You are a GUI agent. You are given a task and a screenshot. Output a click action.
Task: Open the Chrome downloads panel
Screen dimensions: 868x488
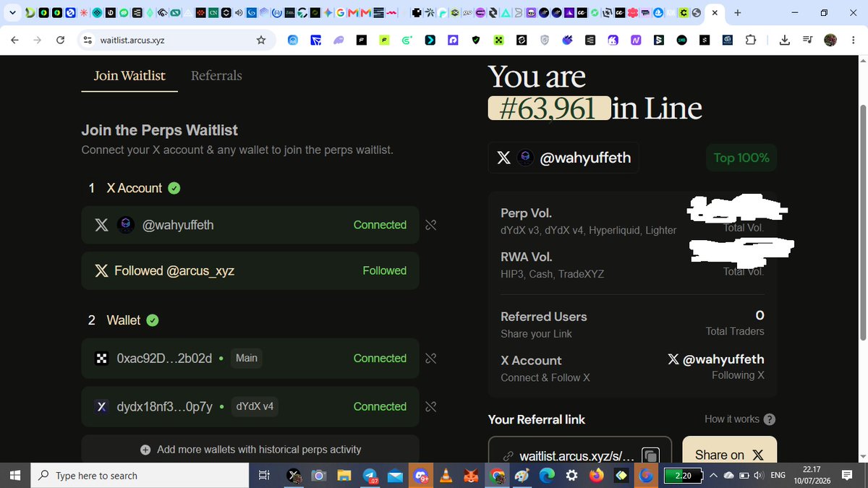(785, 40)
